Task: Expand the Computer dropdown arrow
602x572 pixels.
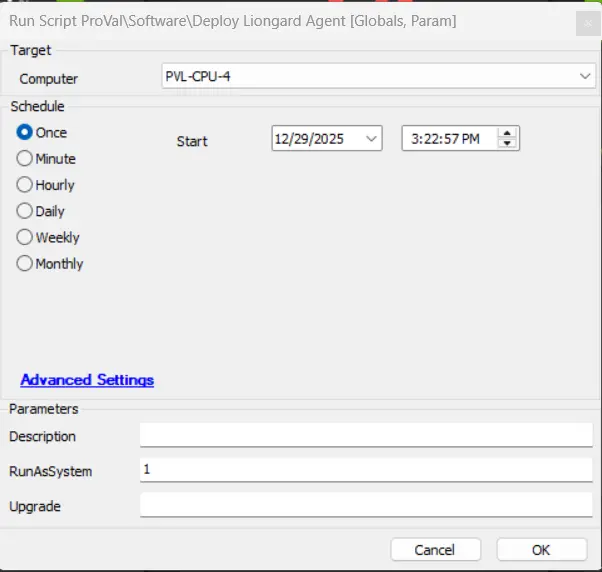Action: point(585,77)
